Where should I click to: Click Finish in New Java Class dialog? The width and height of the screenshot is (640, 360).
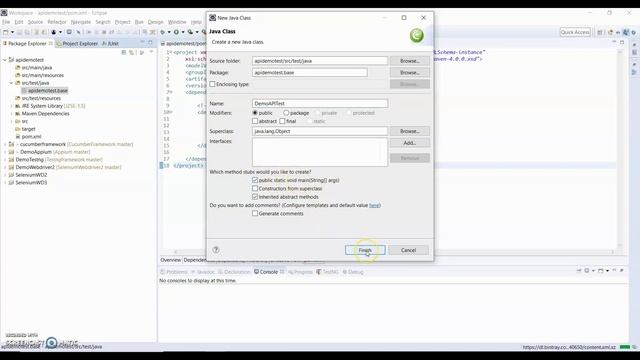pyautogui.click(x=365, y=250)
